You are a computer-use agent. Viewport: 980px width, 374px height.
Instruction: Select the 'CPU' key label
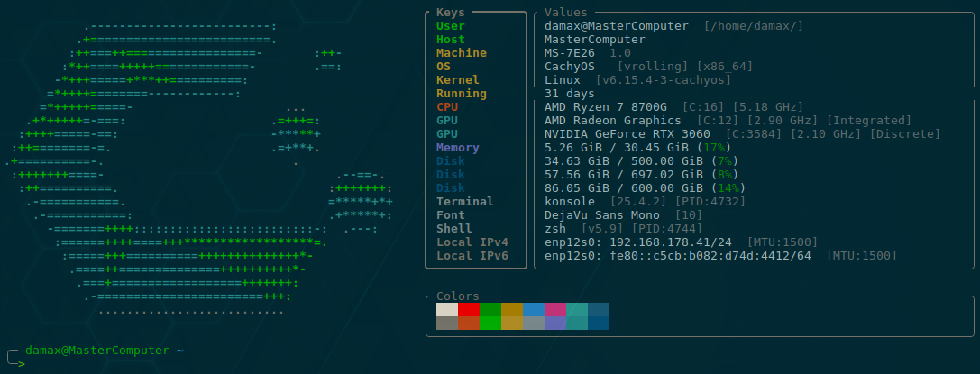[447, 106]
